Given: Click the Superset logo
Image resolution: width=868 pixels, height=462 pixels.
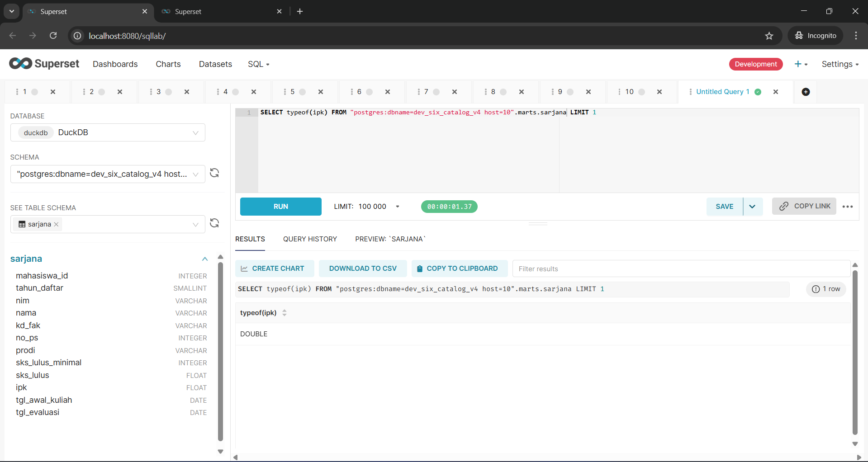Looking at the screenshot, I should [44, 64].
